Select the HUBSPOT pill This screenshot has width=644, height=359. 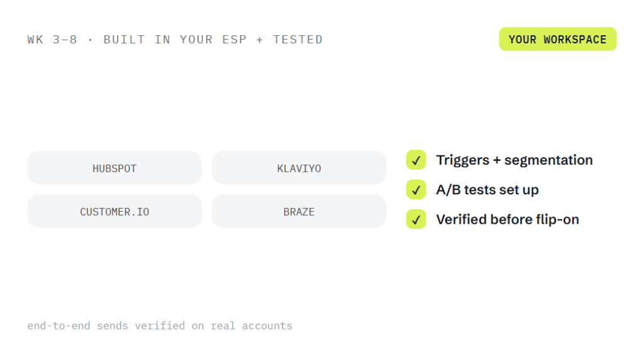click(114, 168)
